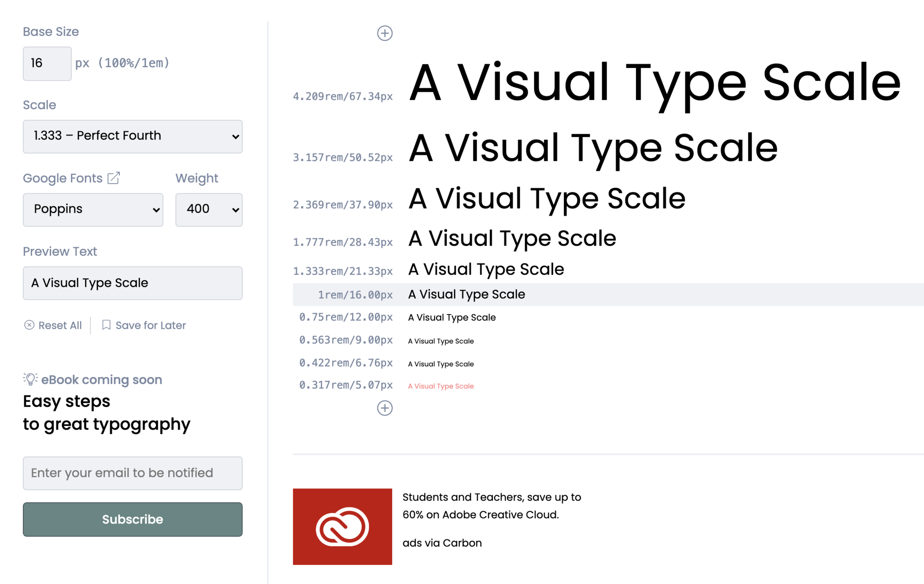Open the Scale dropdown showing Perfect Fourth
This screenshot has width=924, height=584.
tap(132, 136)
